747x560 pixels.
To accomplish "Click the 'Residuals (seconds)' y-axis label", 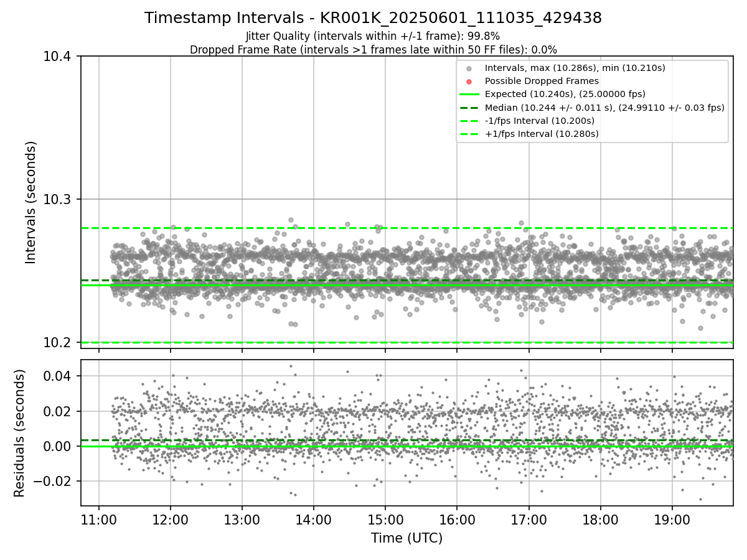I will coord(20,433).
